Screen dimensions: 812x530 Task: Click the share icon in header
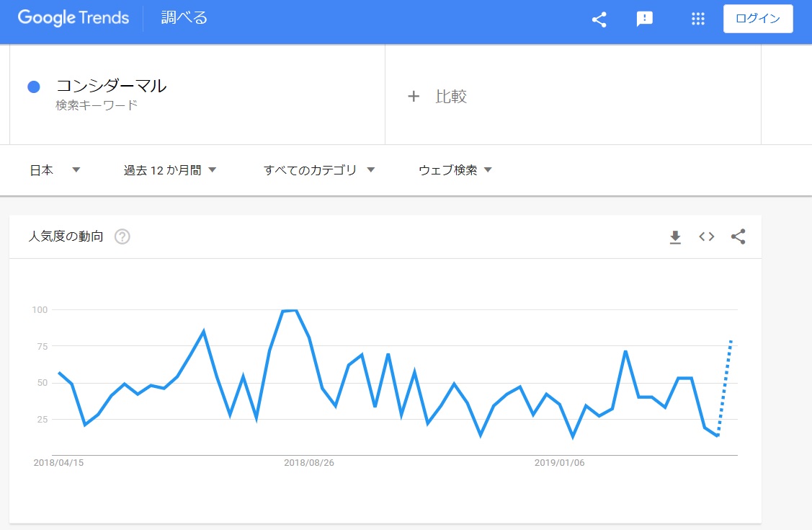[599, 19]
